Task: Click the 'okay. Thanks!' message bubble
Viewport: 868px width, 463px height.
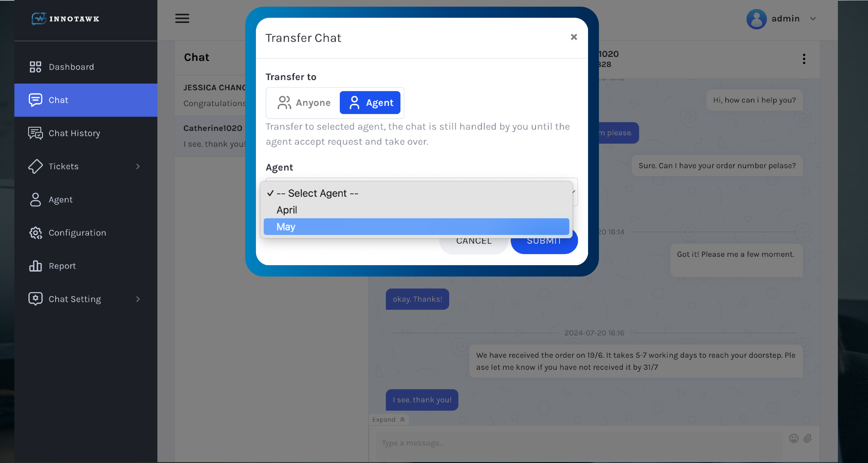Action: [x=417, y=299]
